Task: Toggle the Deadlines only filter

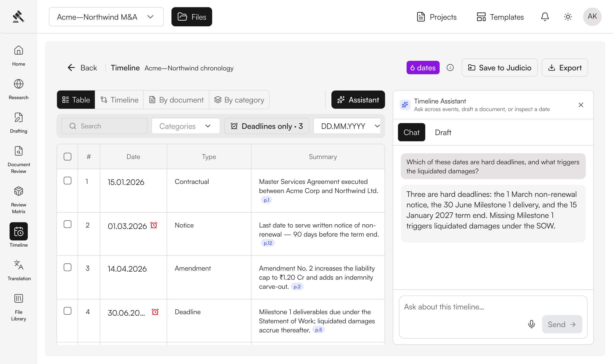Action: [x=267, y=126]
